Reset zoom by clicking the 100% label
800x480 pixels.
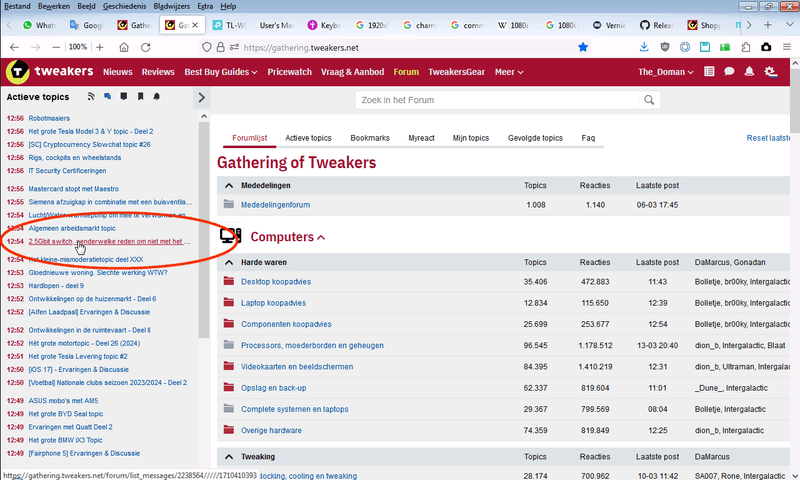tap(78, 47)
